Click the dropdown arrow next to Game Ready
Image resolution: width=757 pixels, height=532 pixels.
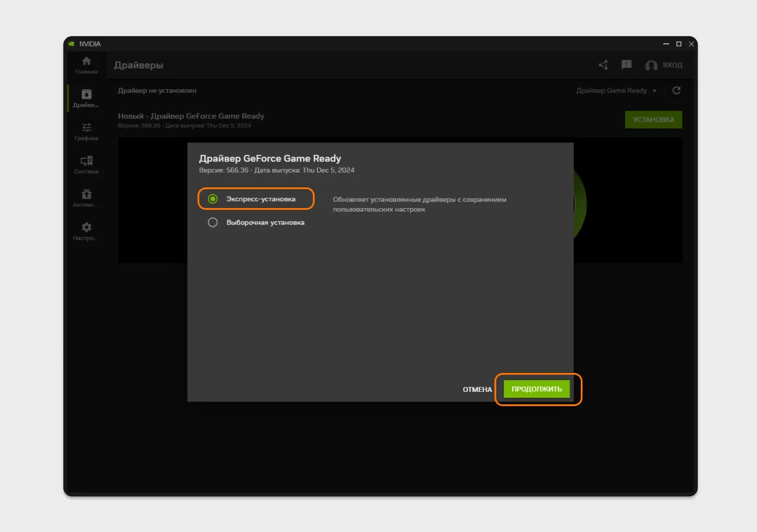coord(654,91)
